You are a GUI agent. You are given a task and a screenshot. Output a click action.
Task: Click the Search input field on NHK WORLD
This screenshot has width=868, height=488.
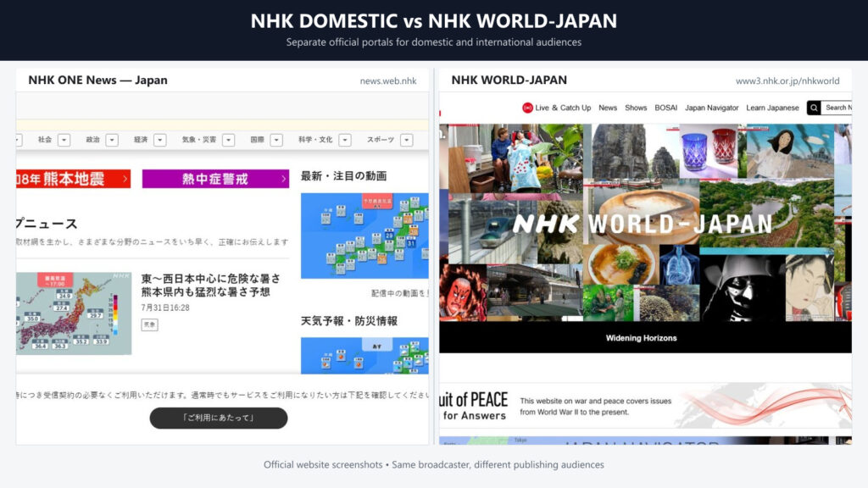click(x=837, y=108)
